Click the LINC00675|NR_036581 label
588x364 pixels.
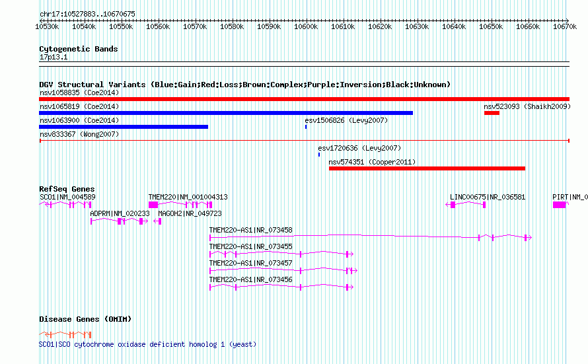(x=488, y=197)
